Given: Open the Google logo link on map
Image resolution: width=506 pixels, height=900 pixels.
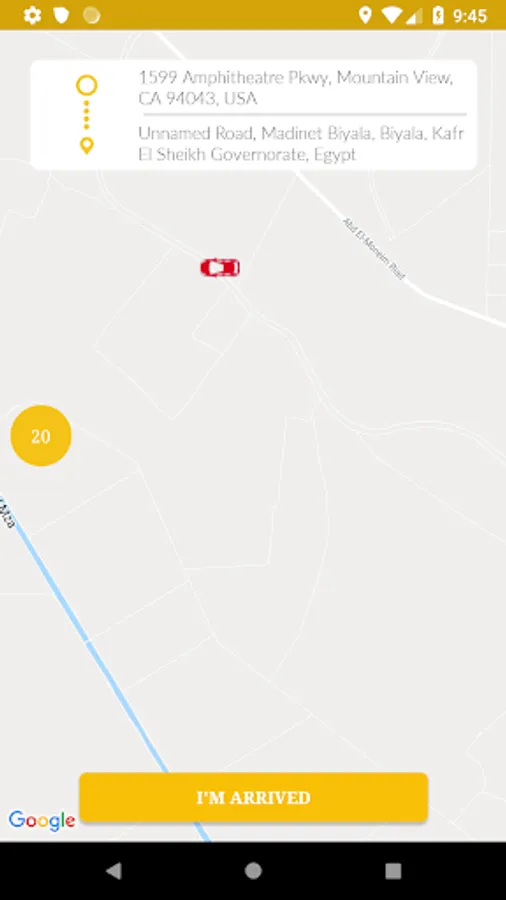Looking at the screenshot, I should pos(42,821).
